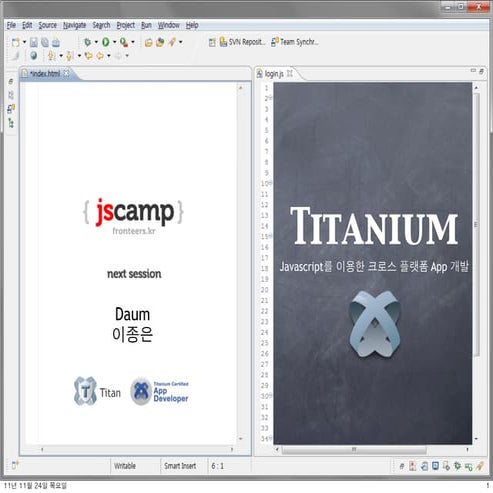Click the status bar icon at far left
Screen dimensions: 493x493
pyautogui.click(x=15, y=465)
